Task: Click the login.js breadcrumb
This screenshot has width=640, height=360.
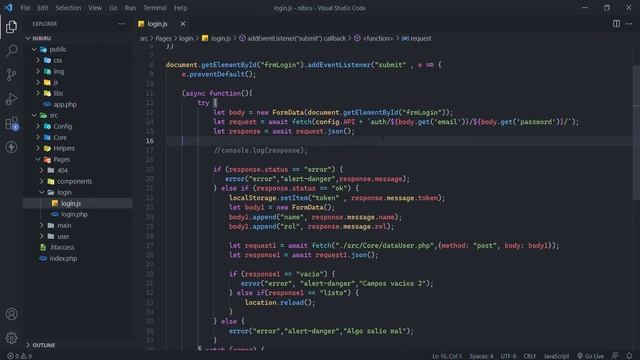Action: tap(216, 38)
